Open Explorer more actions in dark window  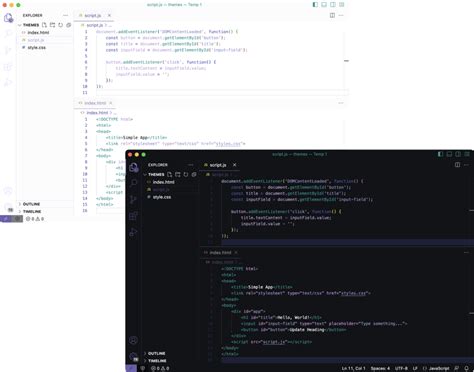click(191, 165)
